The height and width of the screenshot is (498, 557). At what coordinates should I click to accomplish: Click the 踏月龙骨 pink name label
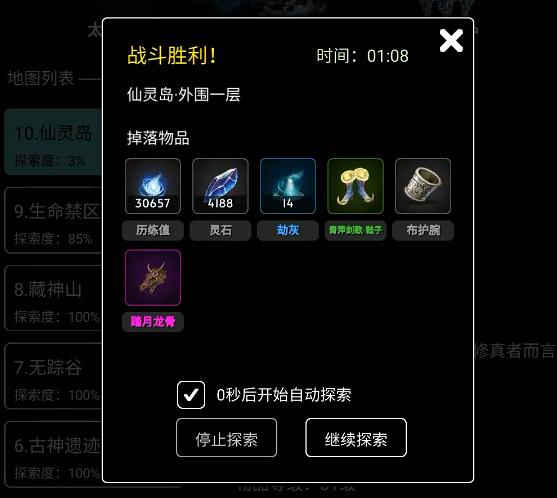tap(153, 322)
